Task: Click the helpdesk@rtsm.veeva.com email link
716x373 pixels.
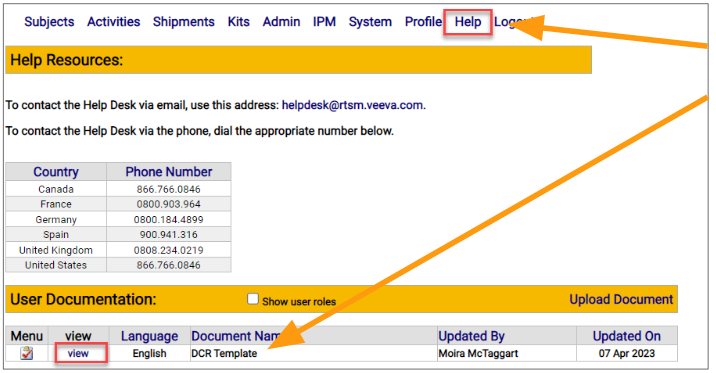Action: coord(352,105)
